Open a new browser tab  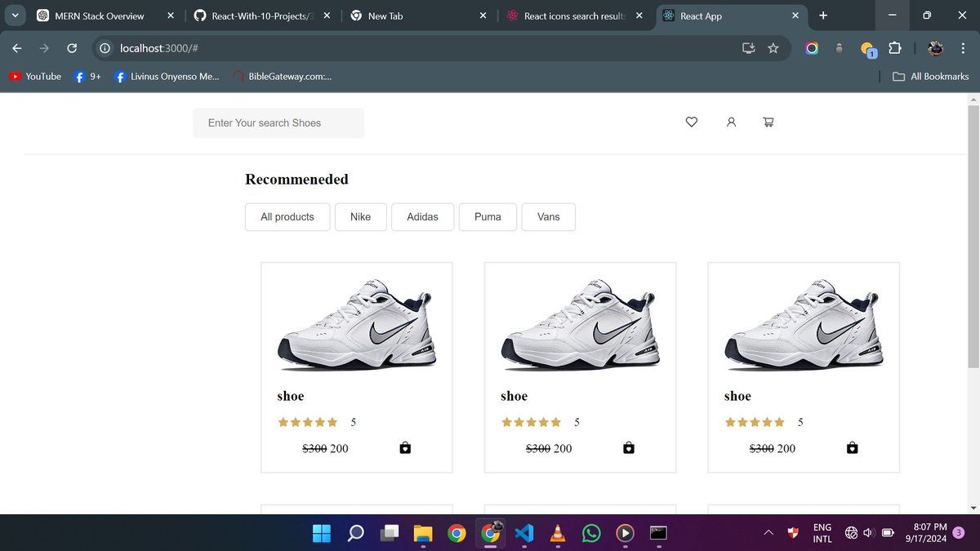(x=822, y=16)
